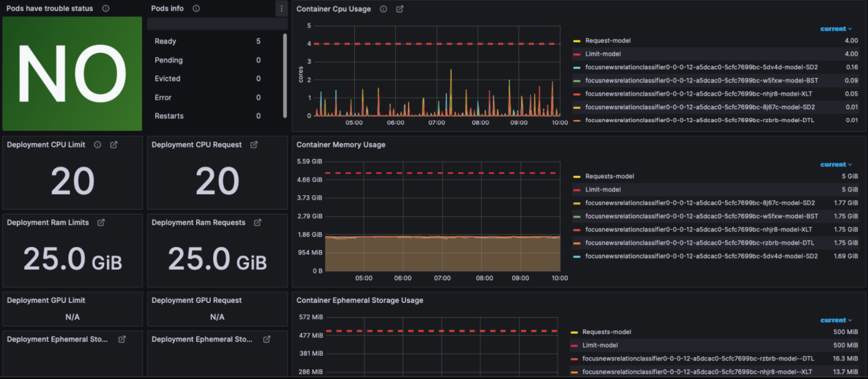Click N/A value under Deployment GPU Request
Image resolution: width=868 pixels, height=379 pixels.
click(217, 317)
